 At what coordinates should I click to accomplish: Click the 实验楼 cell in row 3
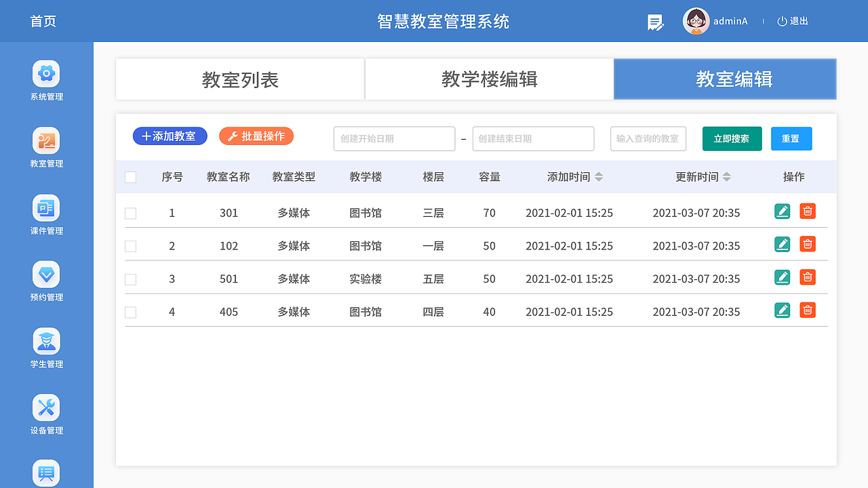366,279
